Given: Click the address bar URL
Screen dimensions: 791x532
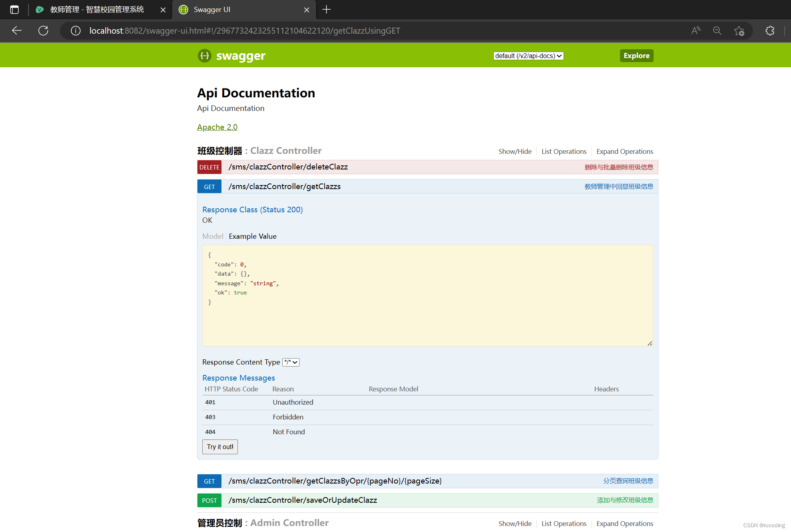Looking at the screenshot, I should [244, 31].
